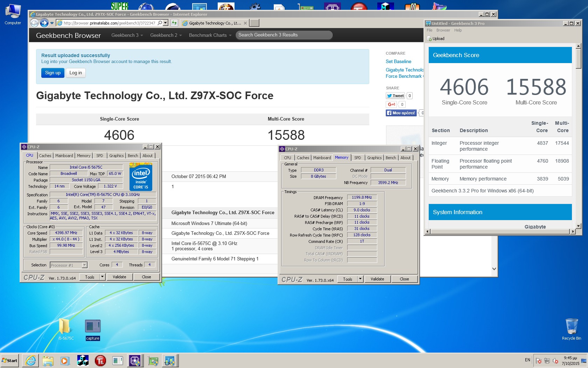Click the Facebook like button
Screen dimensions: 588x368
(x=401, y=113)
